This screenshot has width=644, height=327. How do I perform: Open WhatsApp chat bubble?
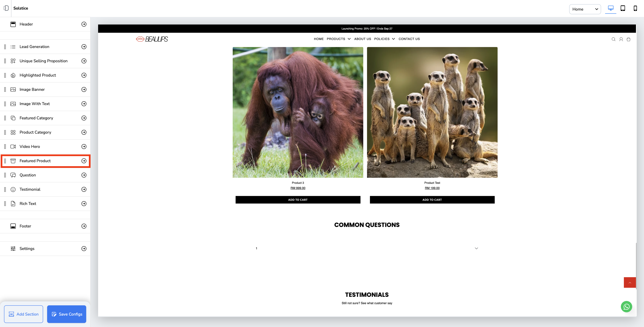626,307
